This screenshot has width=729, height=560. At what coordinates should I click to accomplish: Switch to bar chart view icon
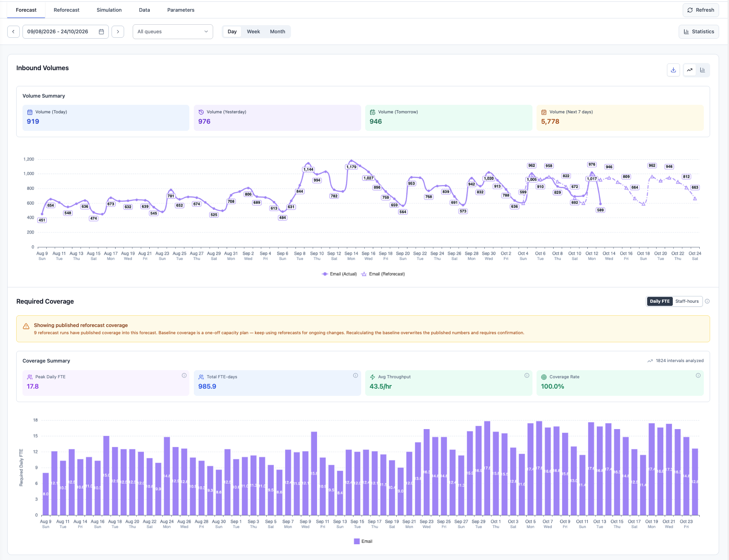click(x=702, y=70)
